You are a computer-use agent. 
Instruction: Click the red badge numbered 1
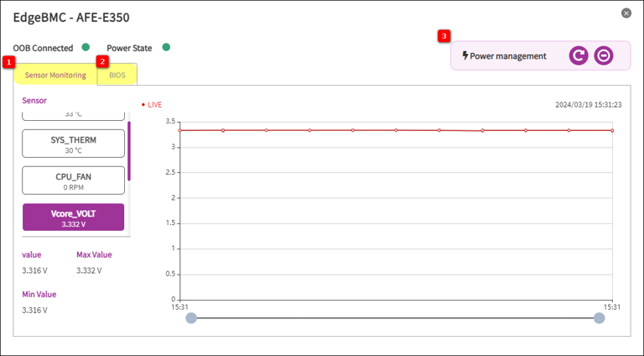click(x=8, y=62)
